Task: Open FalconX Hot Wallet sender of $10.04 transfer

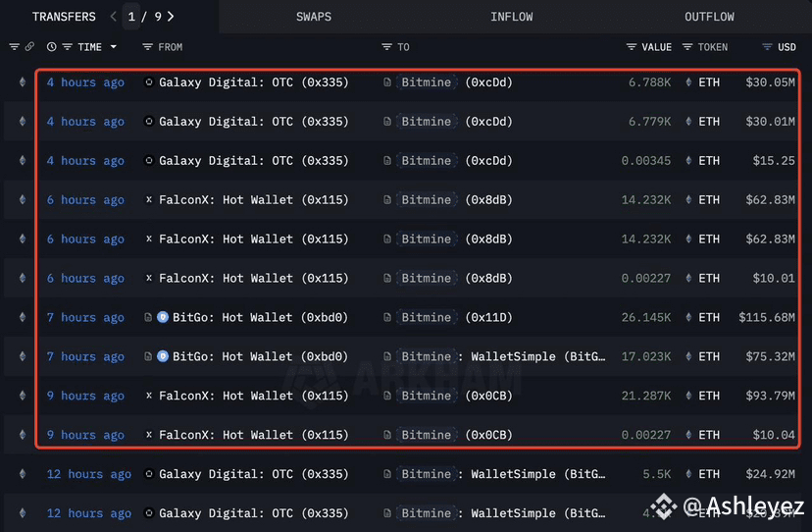Action: 254,435
